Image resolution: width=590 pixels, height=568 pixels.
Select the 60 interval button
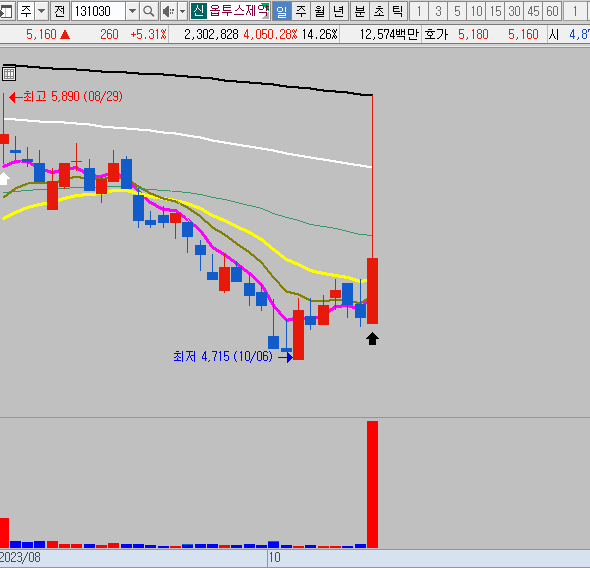click(552, 11)
